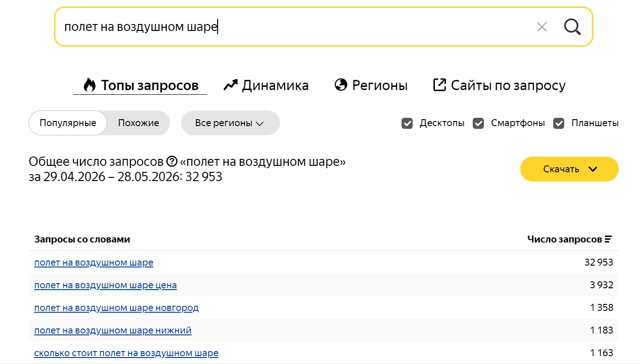Click the 3 932 request count

(602, 285)
